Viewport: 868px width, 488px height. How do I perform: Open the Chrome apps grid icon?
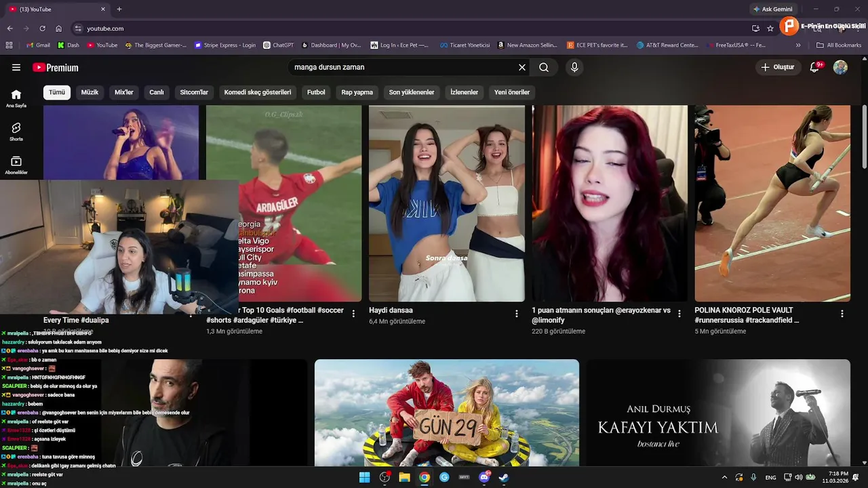click(9, 45)
